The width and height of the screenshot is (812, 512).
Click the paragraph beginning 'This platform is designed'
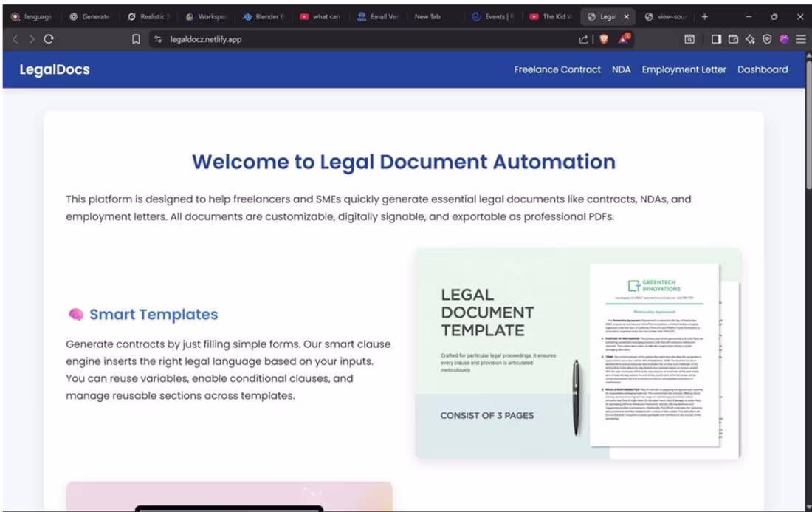pyautogui.click(x=378, y=208)
